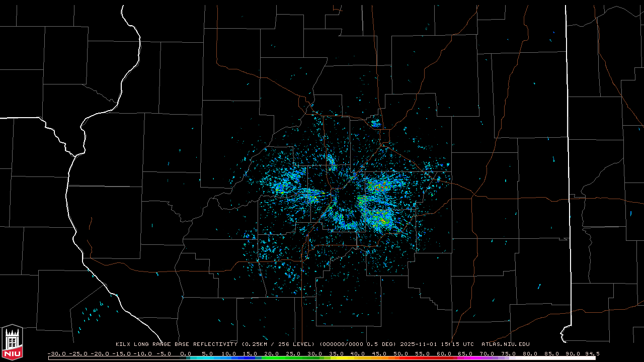Click the 50.0 scale label
This screenshot has height=362, width=644.
point(401,353)
